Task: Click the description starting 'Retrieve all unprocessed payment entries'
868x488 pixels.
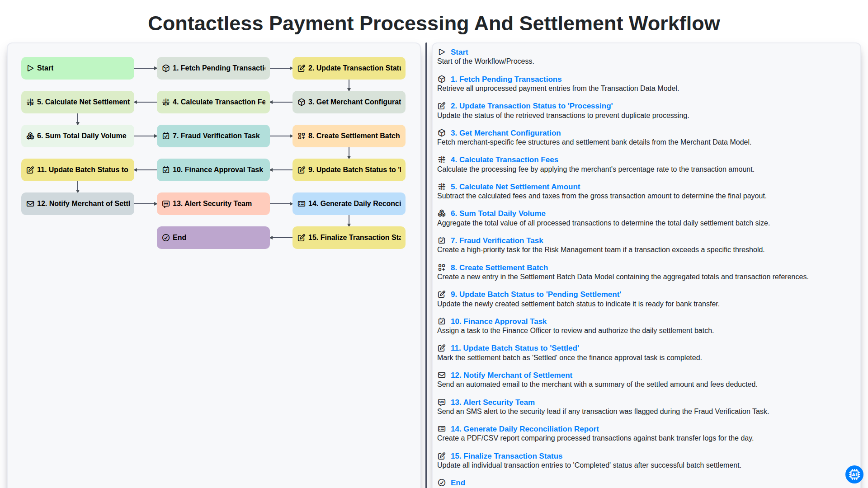Action: coord(558,89)
